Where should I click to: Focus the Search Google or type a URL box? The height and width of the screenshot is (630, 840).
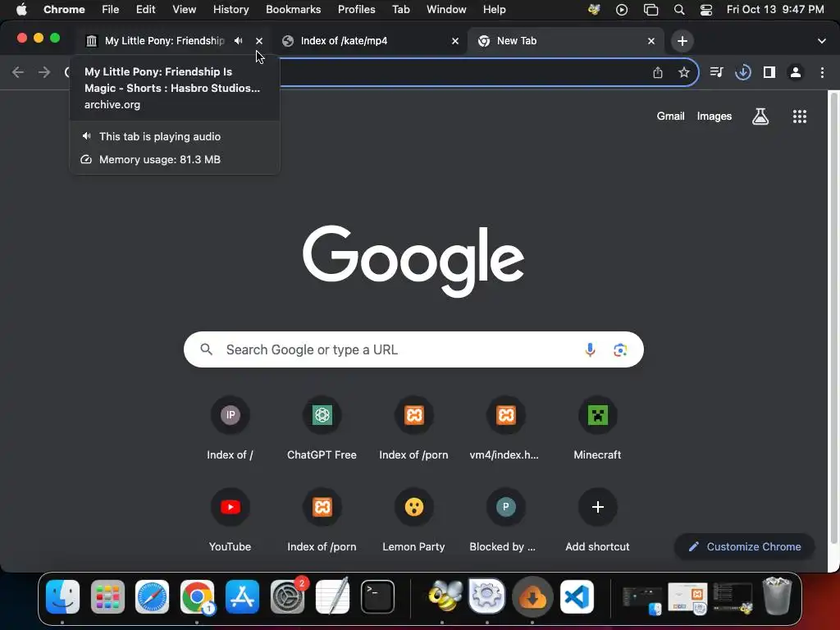(x=413, y=349)
